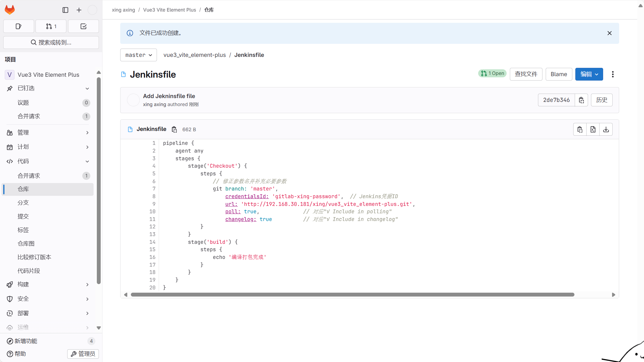Collapse the Pinned section
This screenshot has width=644, height=362.
(48, 88)
